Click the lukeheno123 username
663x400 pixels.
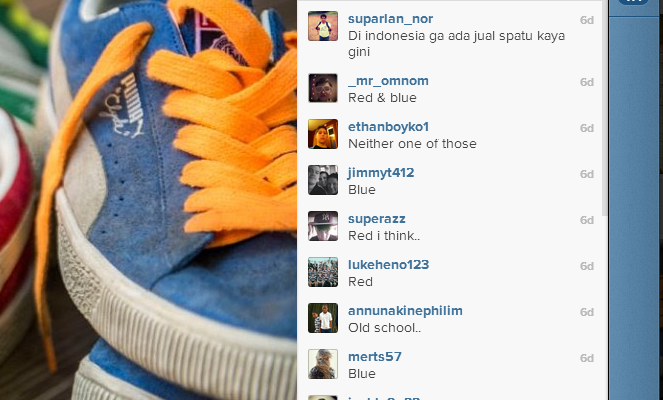click(389, 265)
